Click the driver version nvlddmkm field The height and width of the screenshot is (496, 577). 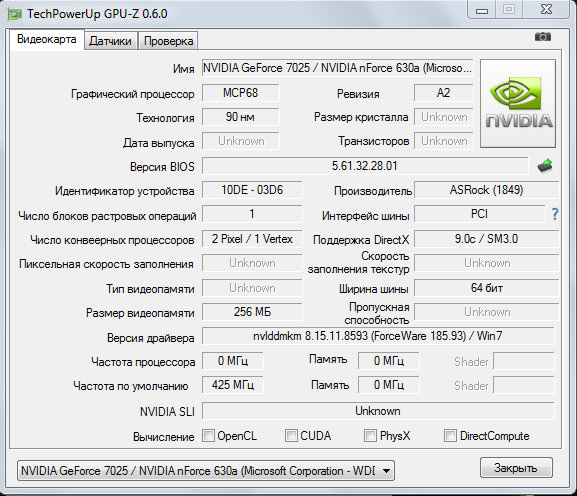coord(378,336)
